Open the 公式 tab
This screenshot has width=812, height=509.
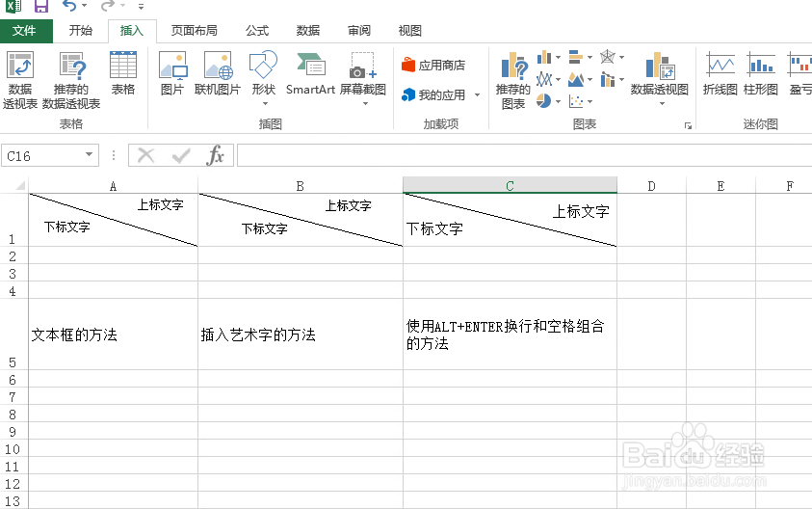[x=257, y=31]
